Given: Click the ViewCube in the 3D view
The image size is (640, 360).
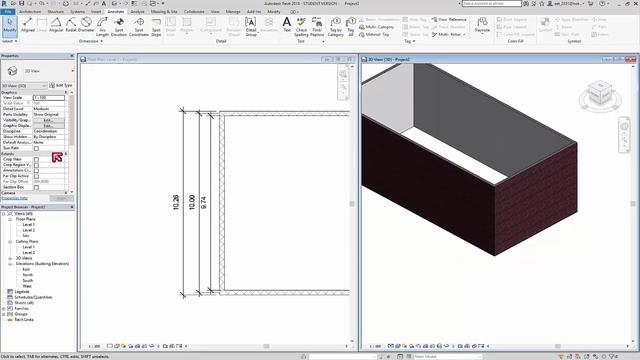Looking at the screenshot, I should 600,94.
